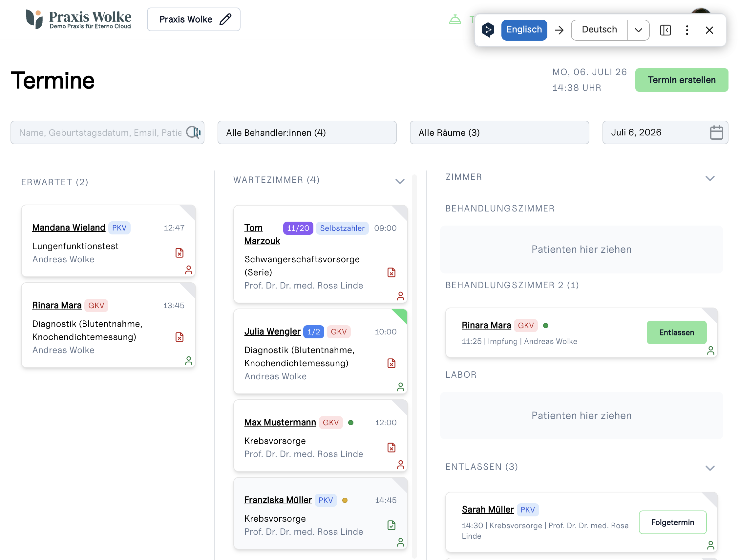Click the 11/20 series badge on Tom Marzouk

click(x=298, y=228)
